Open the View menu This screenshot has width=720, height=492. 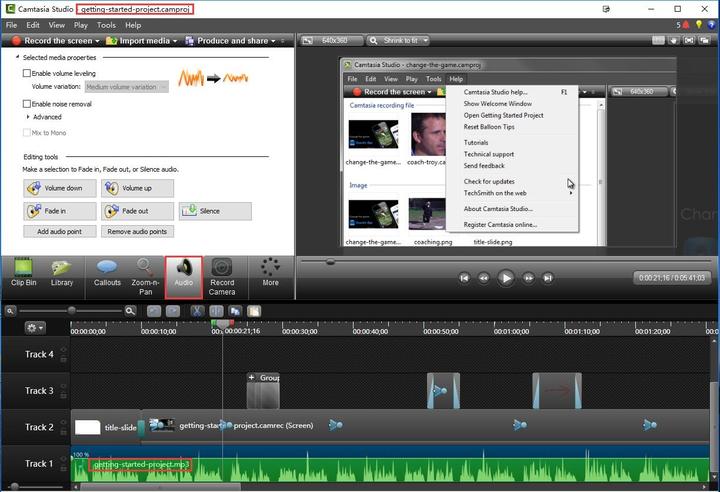(56, 25)
